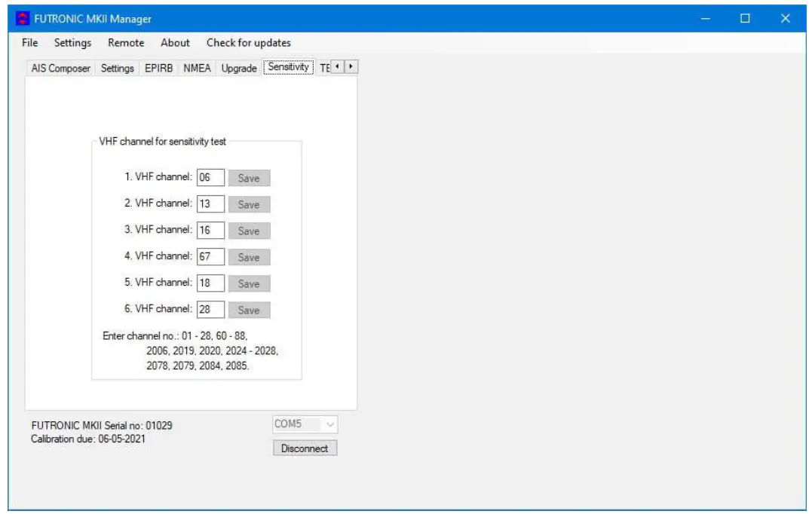Image resolution: width=812 pixels, height=514 pixels.
Task: Click the '2006, 2019, 2020, 2024 - 2028,' text line
Action: point(213,351)
